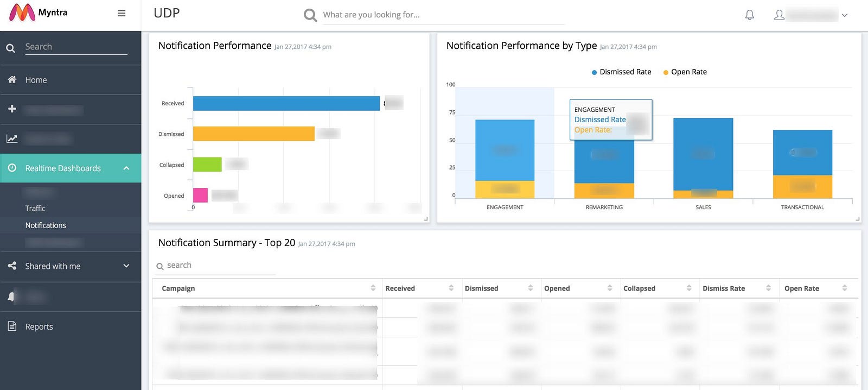
Task: Click the Notification Summary search field
Action: pyautogui.click(x=216, y=265)
